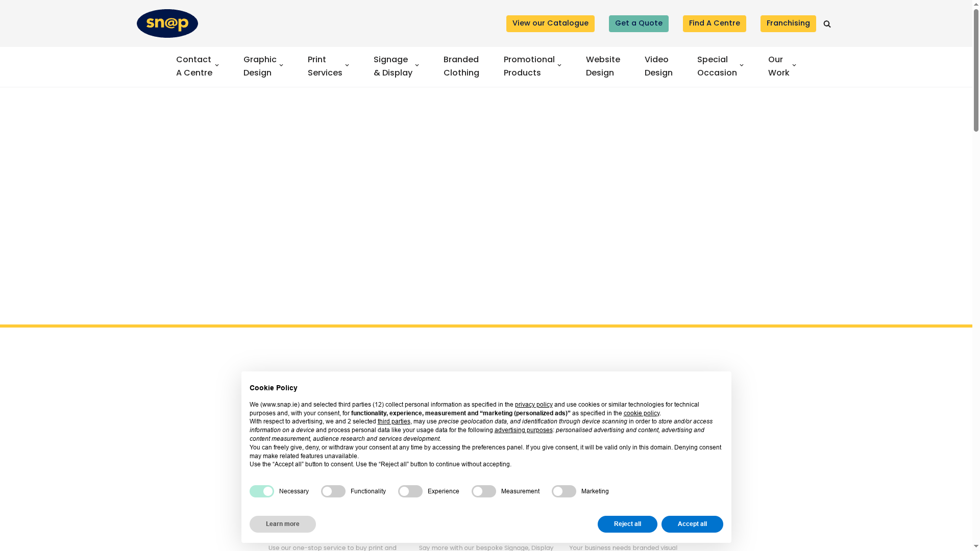Click Accept all in the cookie dialog

(692, 524)
